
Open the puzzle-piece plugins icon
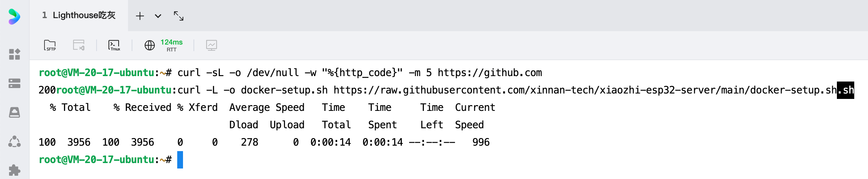coord(14,170)
